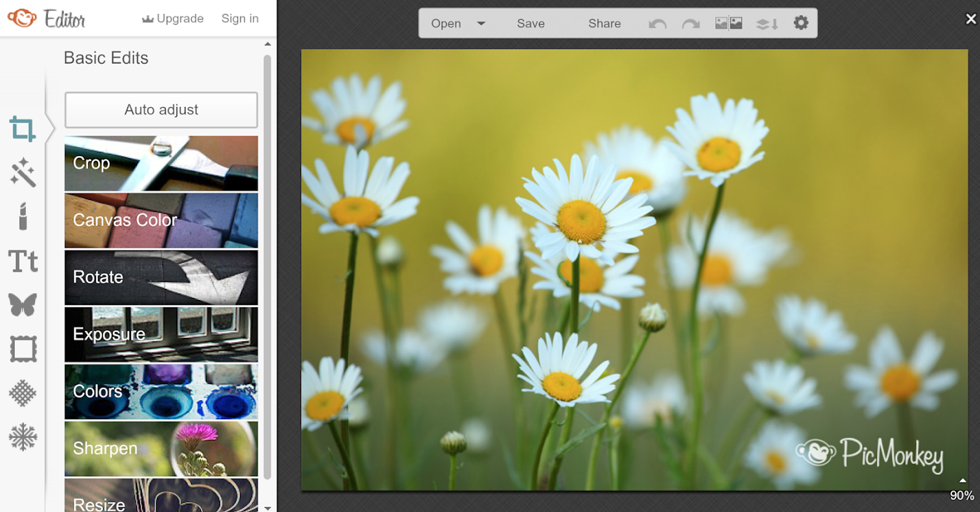Toggle the before/after image comparison icon

(729, 23)
